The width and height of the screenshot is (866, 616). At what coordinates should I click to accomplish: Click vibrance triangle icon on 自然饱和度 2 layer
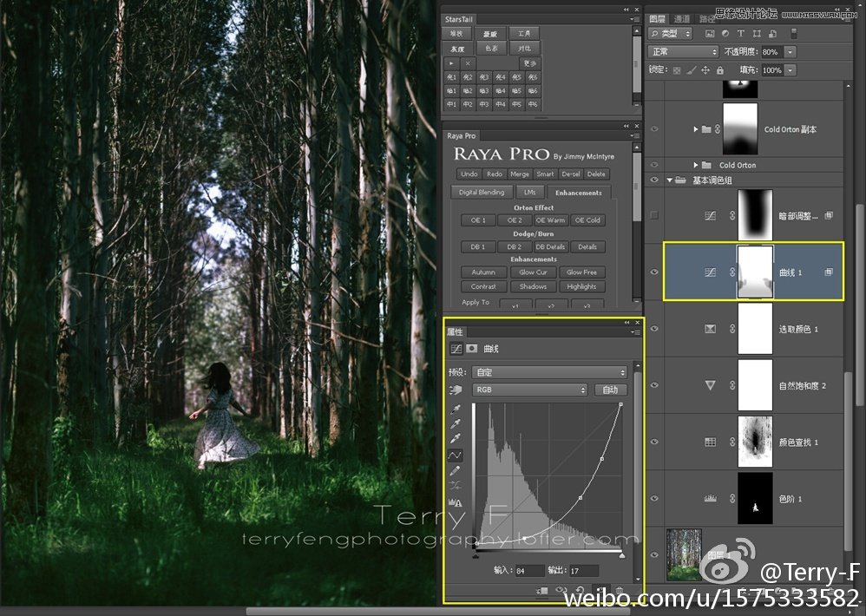[x=711, y=385]
